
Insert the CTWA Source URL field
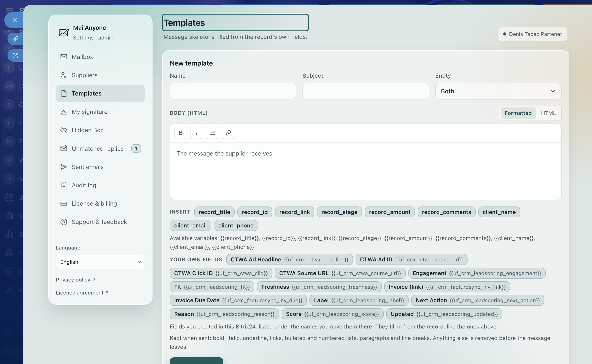tap(340, 273)
